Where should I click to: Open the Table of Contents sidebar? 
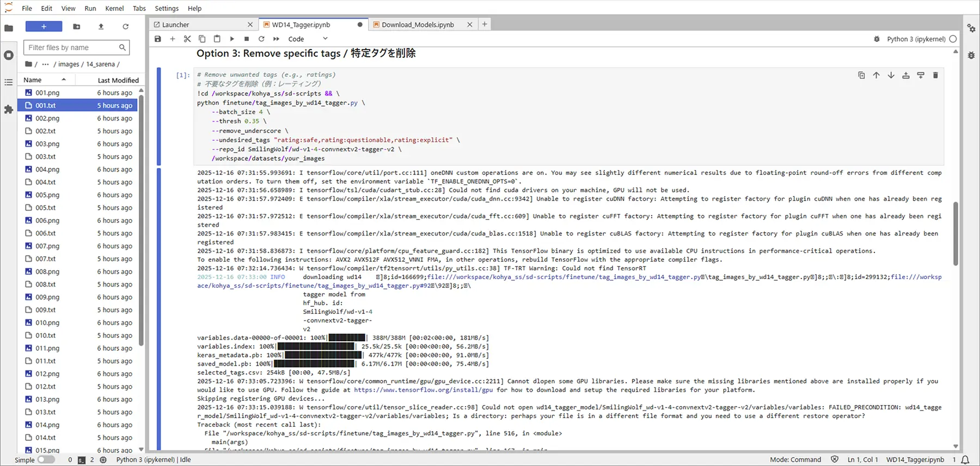click(x=8, y=82)
